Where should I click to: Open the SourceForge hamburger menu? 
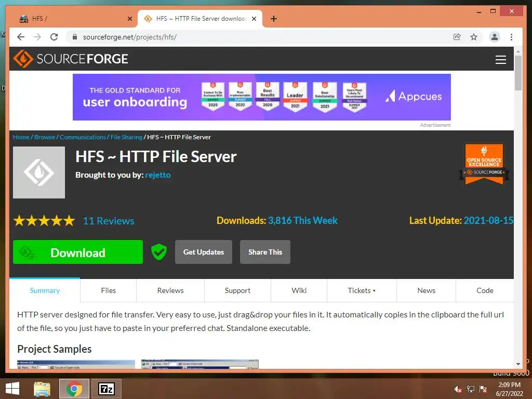tap(500, 59)
